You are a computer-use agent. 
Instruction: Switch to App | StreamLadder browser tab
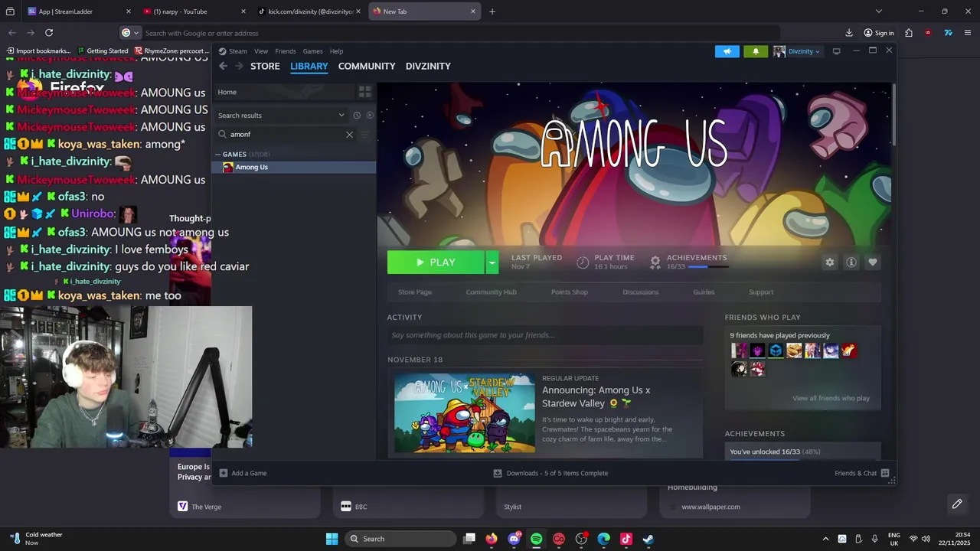tap(79, 11)
